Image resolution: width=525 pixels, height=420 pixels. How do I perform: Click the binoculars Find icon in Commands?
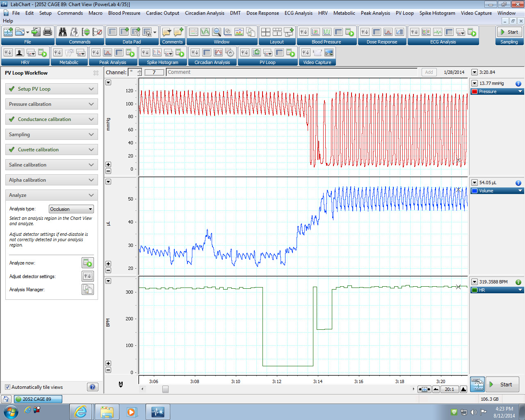pyautogui.click(x=63, y=32)
